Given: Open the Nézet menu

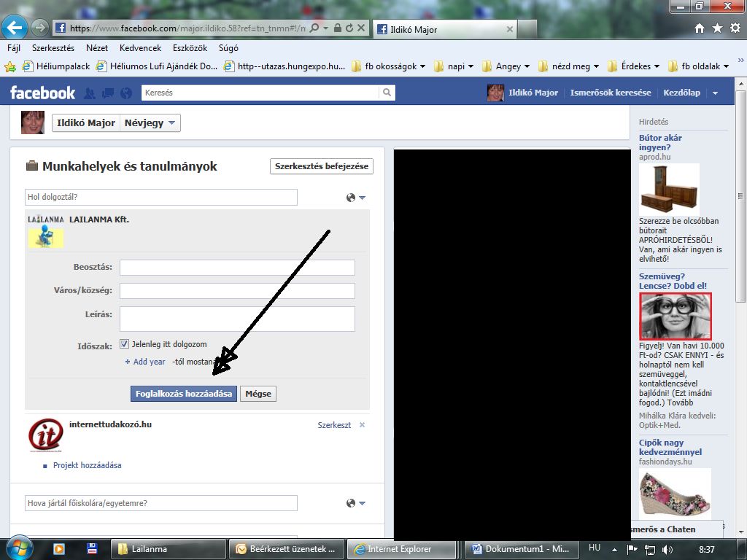Looking at the screenshot, I should 97,48.
